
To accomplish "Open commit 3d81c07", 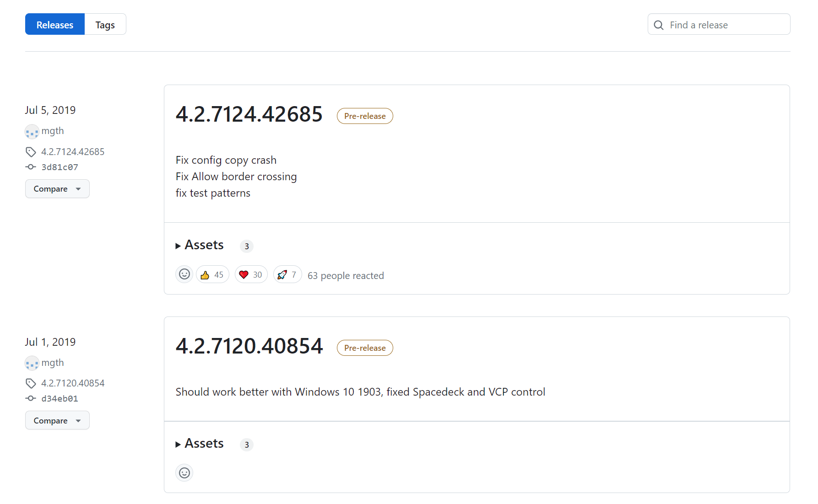I will point(60,167).
